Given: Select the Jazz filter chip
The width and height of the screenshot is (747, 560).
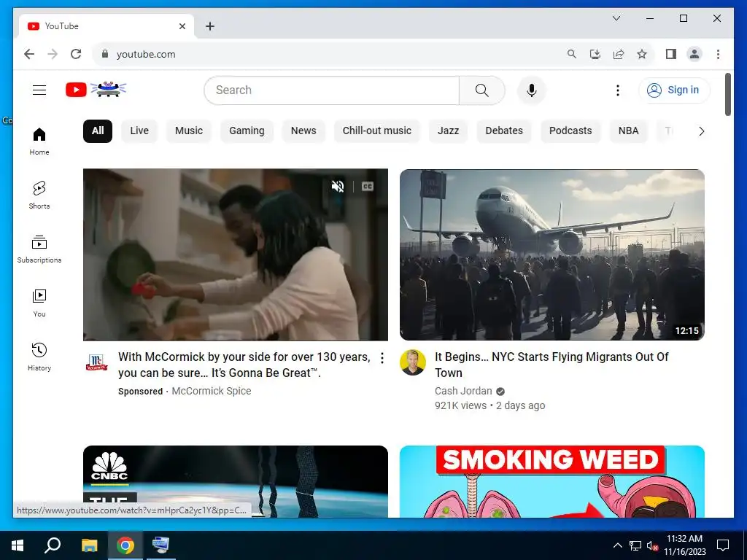Looking at the screenshot, I should (449, 131).
